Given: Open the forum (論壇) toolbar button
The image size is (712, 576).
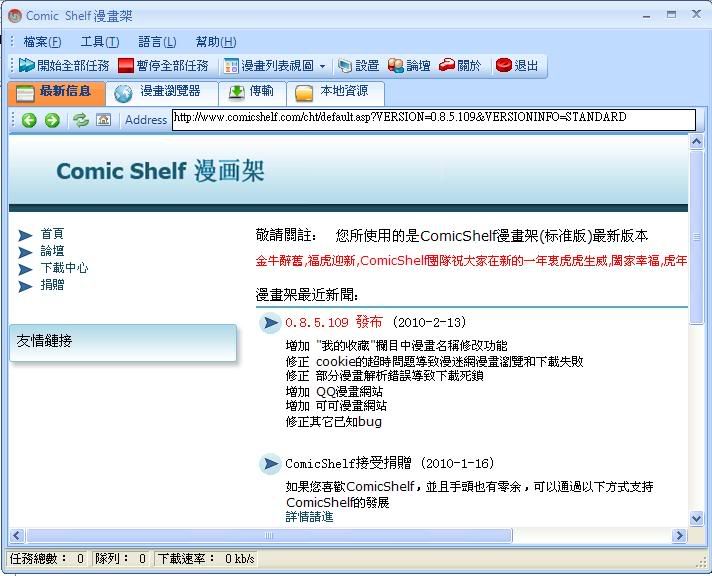Looking at the screenshot, I should (409, 66).
